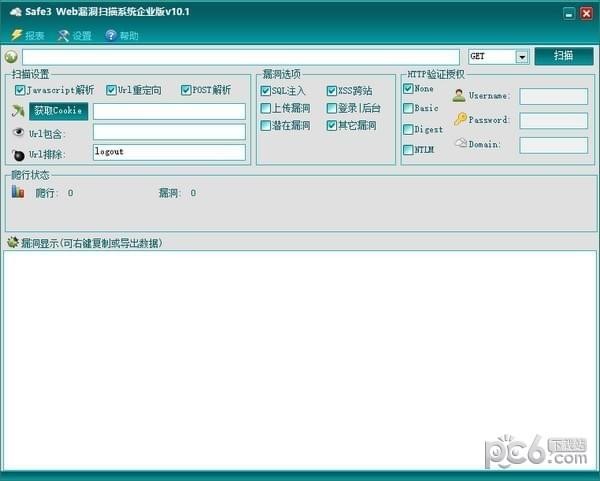Viewport: 600px width, 481px height.
Task: Click the cloud icon beside Domain
Action: coord(461,143)
